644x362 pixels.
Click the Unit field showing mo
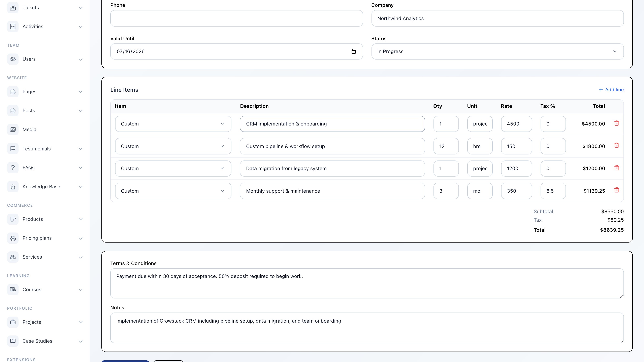[x=480, y=191]
